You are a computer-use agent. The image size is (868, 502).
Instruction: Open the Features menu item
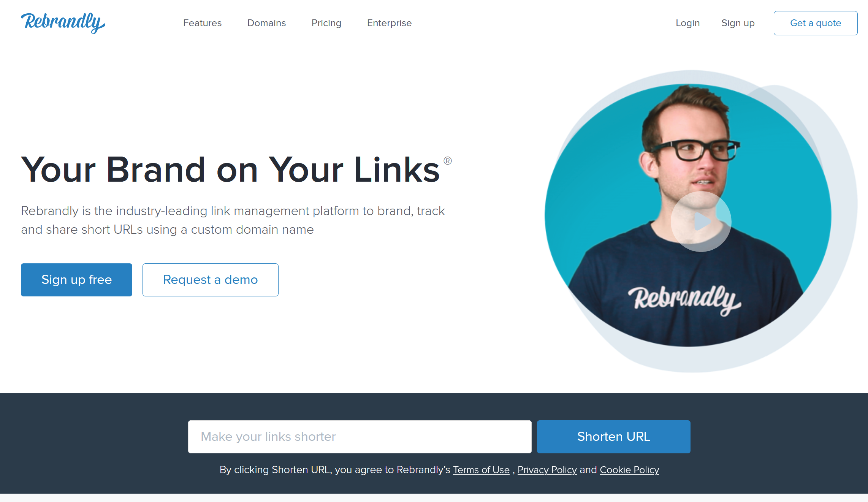[202, 23]
